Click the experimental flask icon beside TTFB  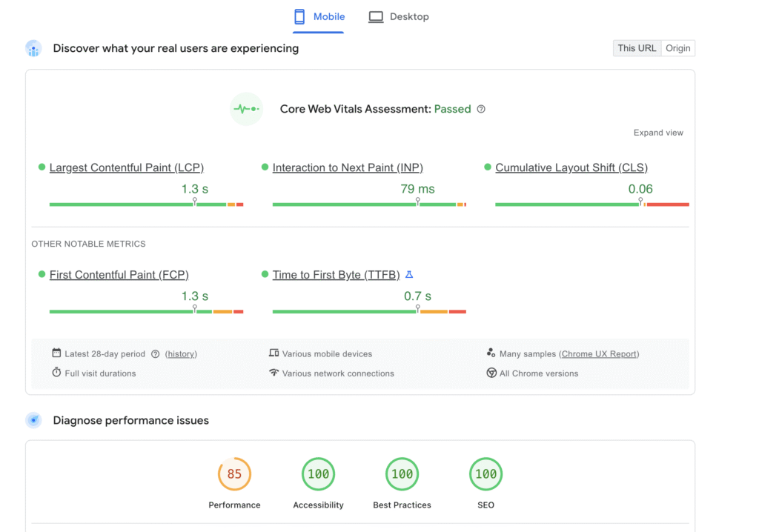pyautogui.click(x=409, y=274)
